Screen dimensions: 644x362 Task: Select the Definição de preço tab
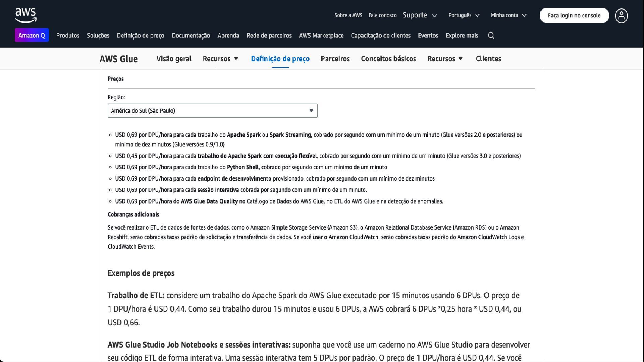(x=280, y=59)
